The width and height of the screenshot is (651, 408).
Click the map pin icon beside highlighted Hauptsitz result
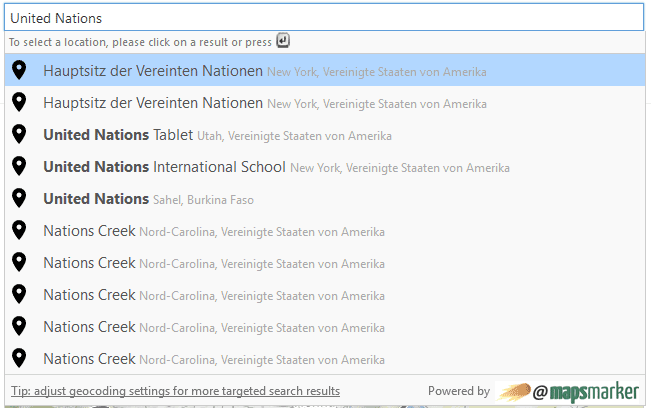(x=19, y=70)
